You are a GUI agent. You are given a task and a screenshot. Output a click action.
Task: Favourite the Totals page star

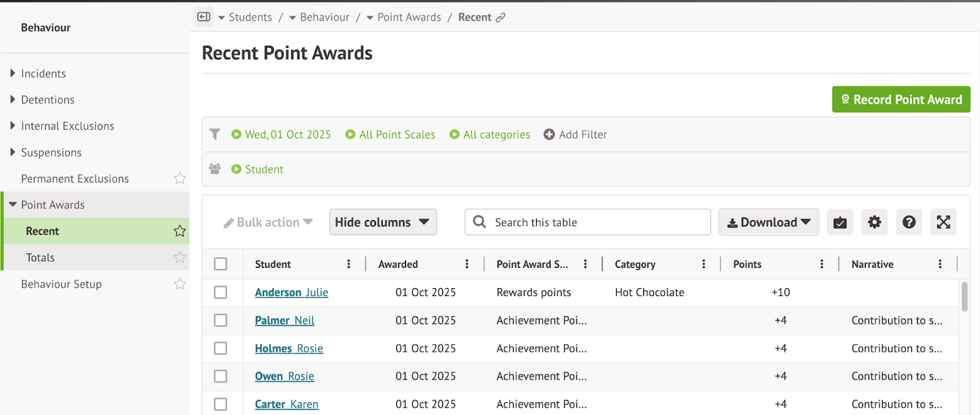(x=179, y=257)
